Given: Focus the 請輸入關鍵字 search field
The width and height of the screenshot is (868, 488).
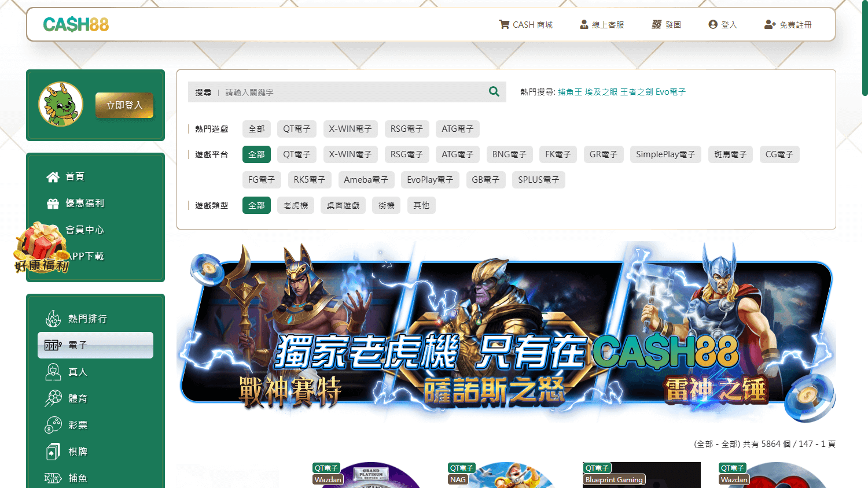Looking at the screenshot, I should [353, 92].
